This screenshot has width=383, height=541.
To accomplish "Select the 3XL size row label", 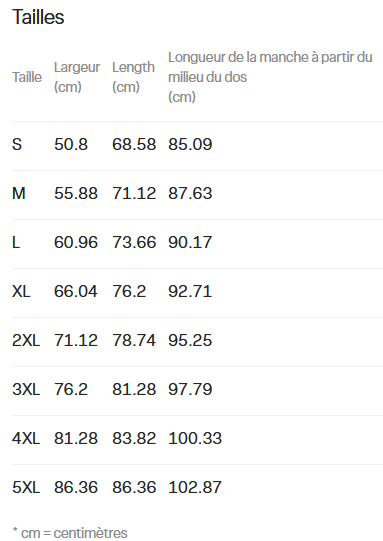I will coord(26,389).
